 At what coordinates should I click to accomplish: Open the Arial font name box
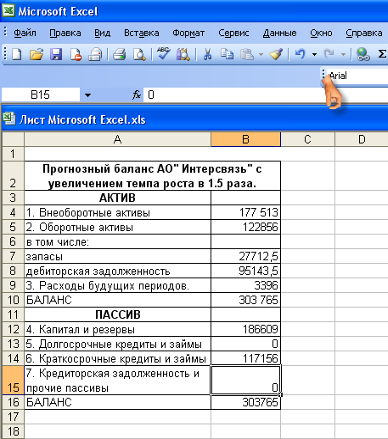[x=357, y=76]
